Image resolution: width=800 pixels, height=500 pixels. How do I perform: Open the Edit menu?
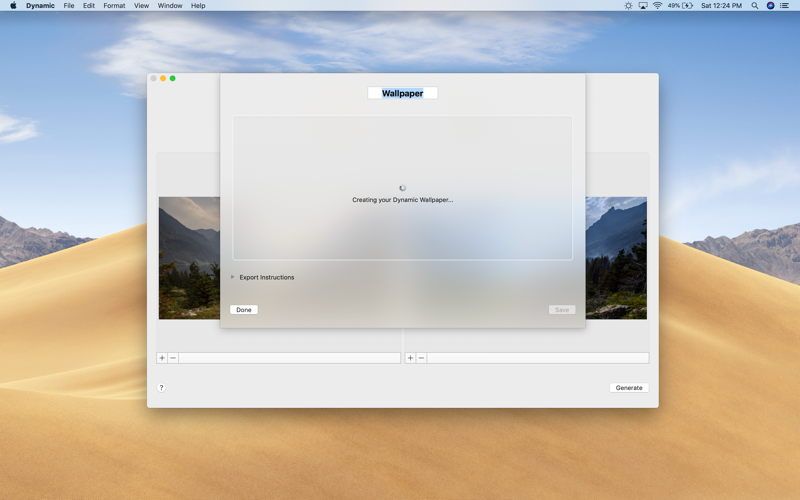tap(89, 6)
